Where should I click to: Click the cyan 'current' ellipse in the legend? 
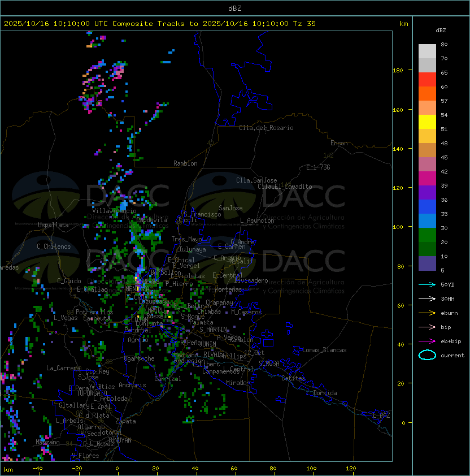(x=427, y=355)
